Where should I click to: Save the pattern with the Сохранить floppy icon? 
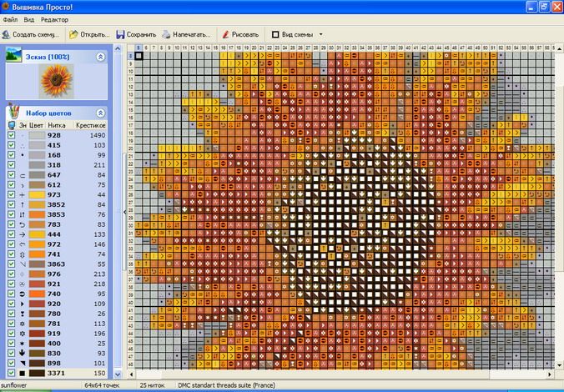120,35
